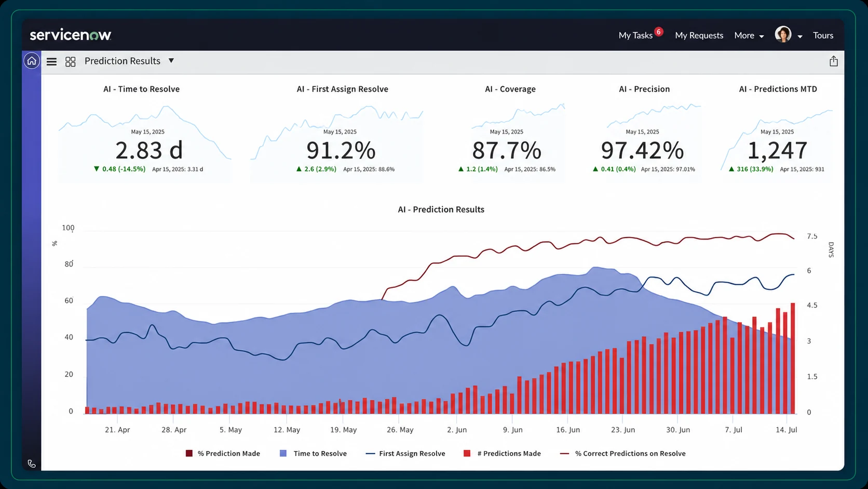Click 'Apr 15, 2025: 3.31 d' comparison text
The width and height of the screenshot is (868, 489).
click(178, 169)
